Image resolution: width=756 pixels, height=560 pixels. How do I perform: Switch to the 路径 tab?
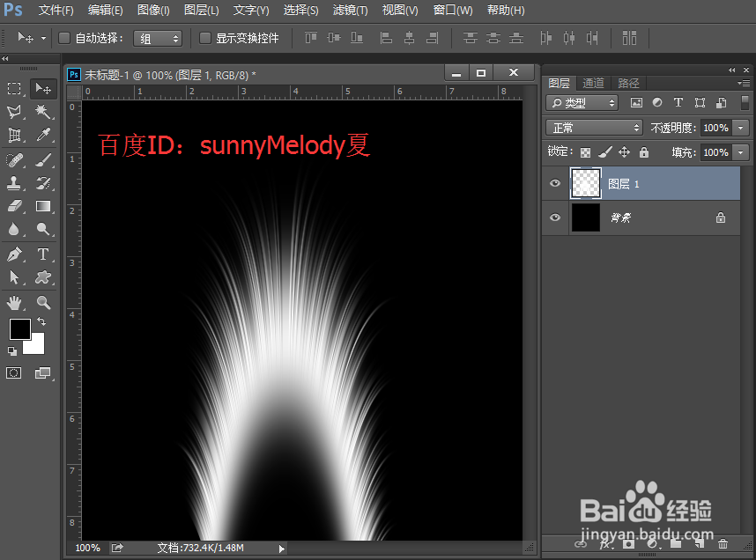629,84
